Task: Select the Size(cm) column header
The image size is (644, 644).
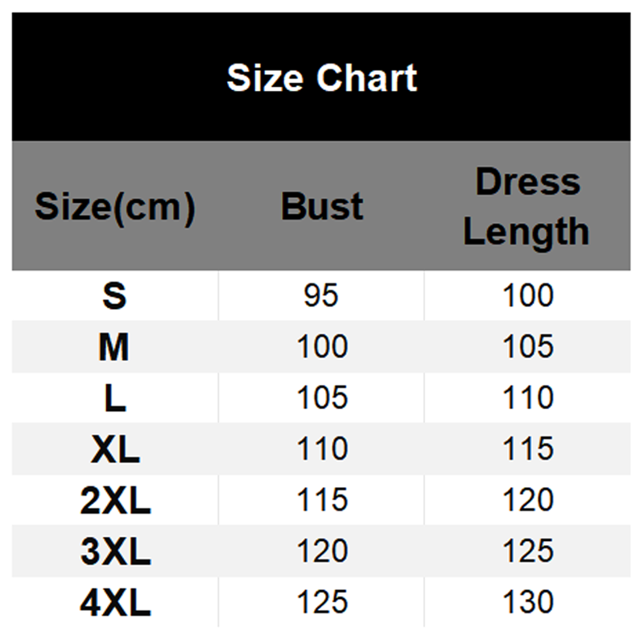Action: [115, 208]
